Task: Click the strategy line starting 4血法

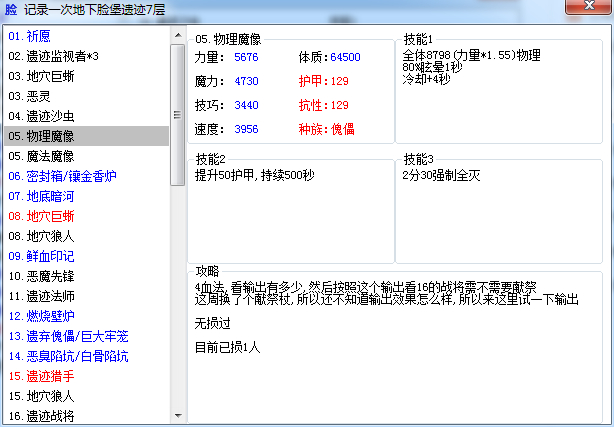Action: 365,288
